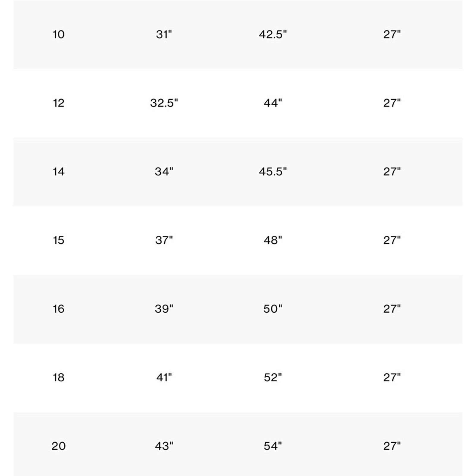This screenshot has width=476, height=476.
Task: Select the size 10 row label
Action: (59, 35)
